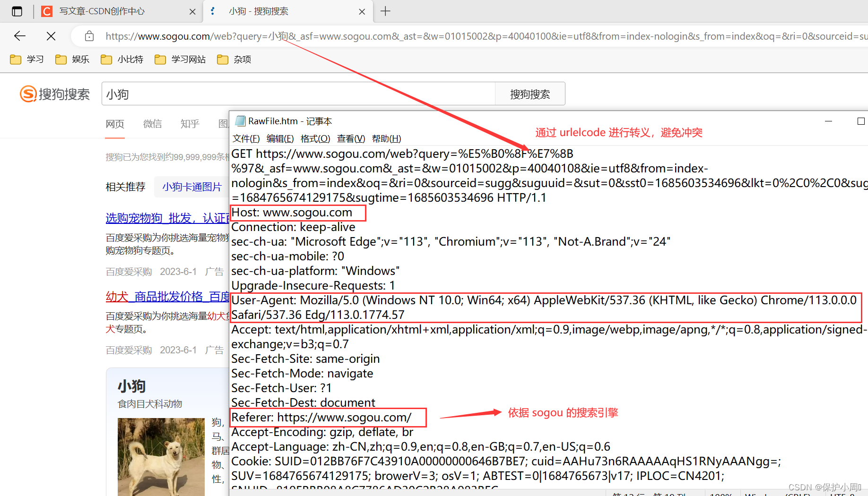868x496 pixels.
Task: Click the first 百度爱采购 source label
Action: click(129, 272)
